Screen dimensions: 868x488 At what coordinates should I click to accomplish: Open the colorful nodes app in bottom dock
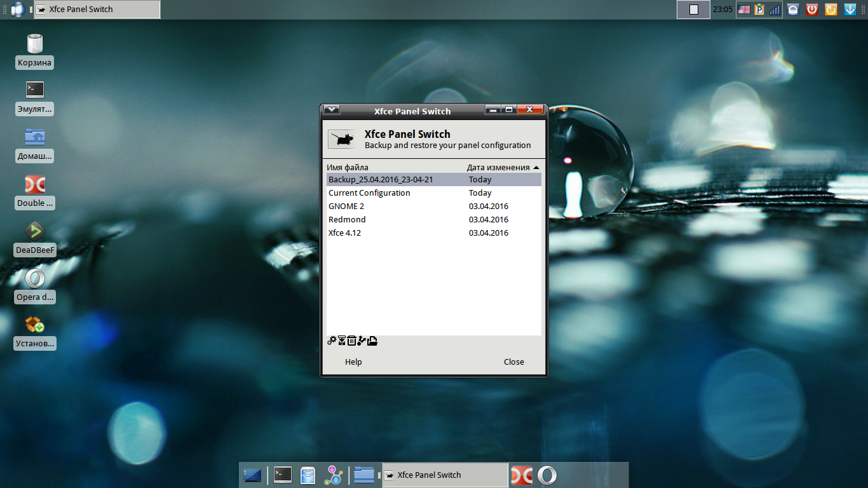point(334,475)
